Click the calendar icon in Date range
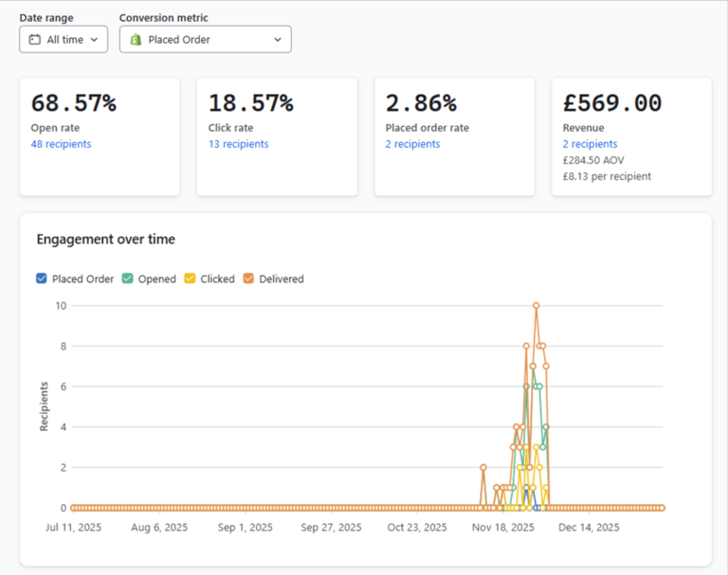The image size is (728, 575). 34,40
